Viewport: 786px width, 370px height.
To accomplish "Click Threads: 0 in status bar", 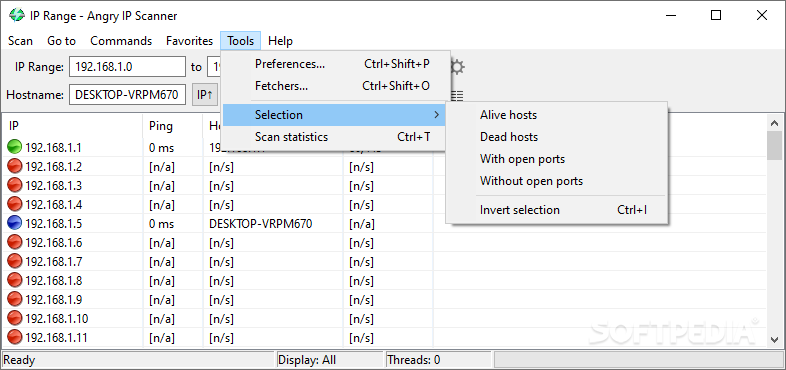I will coord(414,360).
